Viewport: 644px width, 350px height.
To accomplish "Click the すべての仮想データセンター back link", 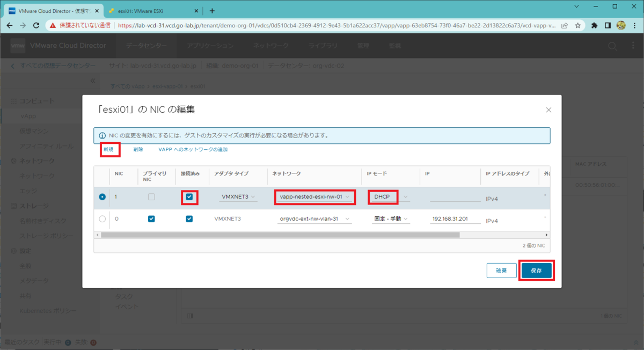I will coord(53,66).
